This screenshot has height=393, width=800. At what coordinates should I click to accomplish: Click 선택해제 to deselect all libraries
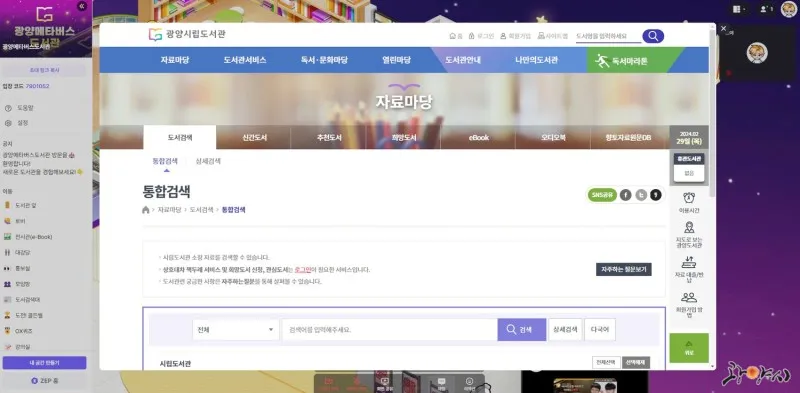click(636, 362)
